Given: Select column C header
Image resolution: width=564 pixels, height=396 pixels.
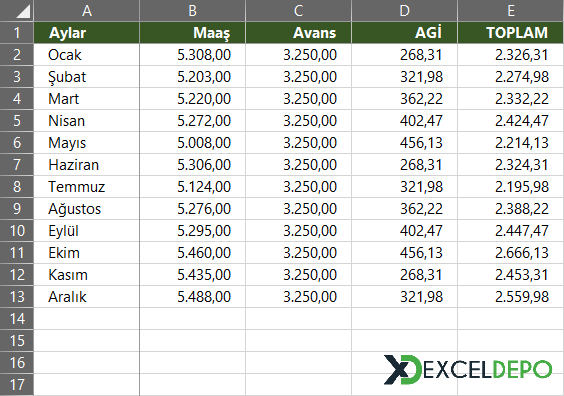Looking at the screenshot, I should click(299, 10).
